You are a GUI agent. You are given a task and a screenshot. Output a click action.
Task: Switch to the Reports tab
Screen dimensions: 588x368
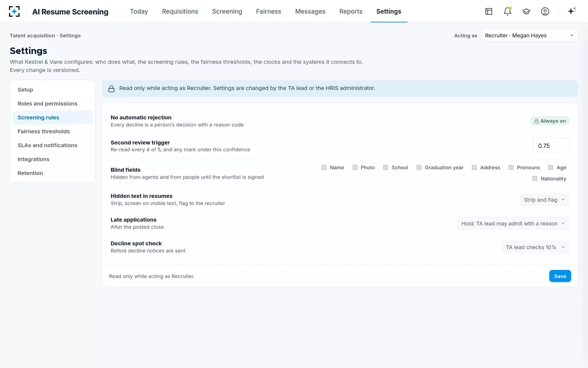(351, 11)
